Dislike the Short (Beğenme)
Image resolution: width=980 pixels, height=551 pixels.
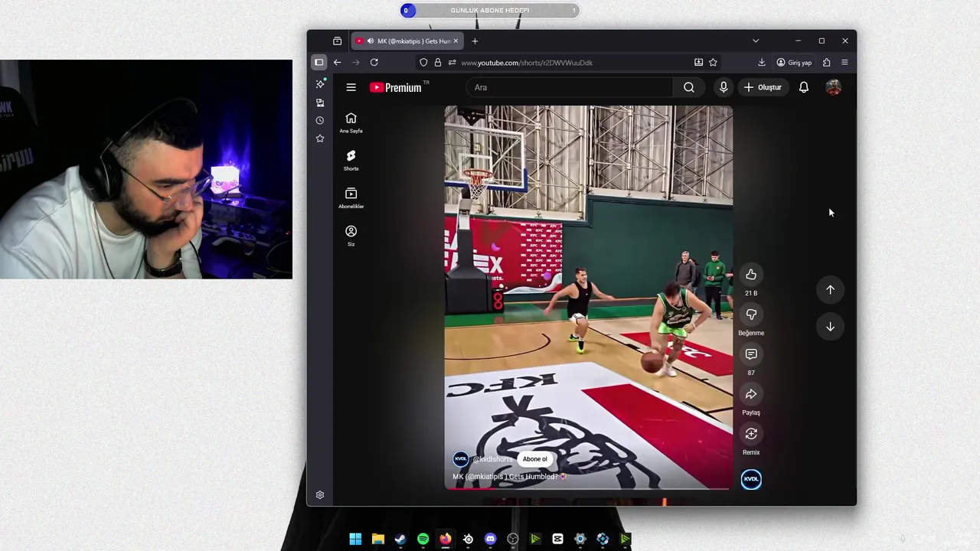[751, 315]
